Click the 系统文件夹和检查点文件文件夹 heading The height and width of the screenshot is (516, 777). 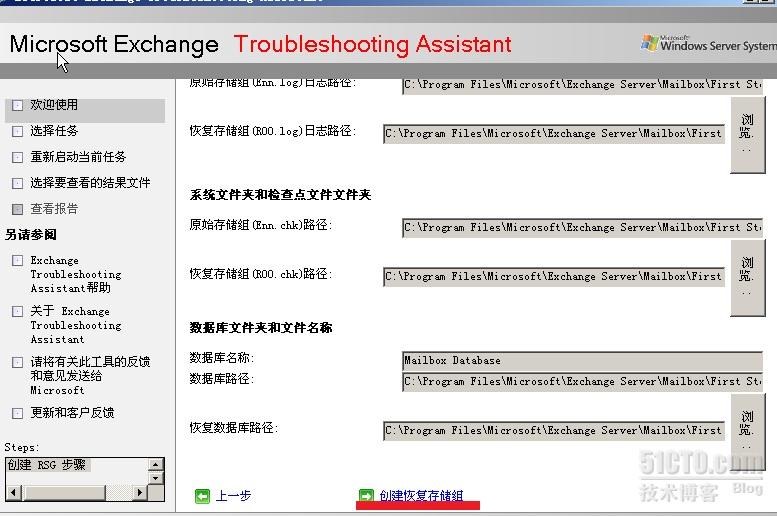tap(280, 195)
